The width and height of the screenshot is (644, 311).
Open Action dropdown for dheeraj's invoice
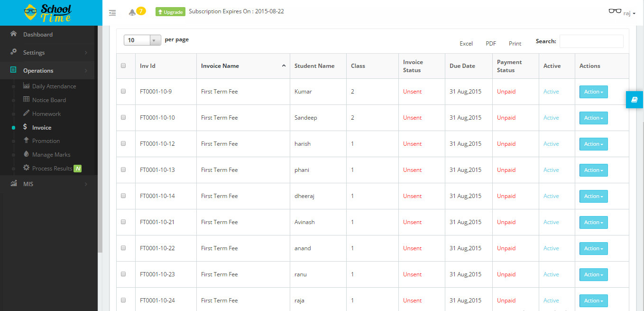(x=593, y=196)
